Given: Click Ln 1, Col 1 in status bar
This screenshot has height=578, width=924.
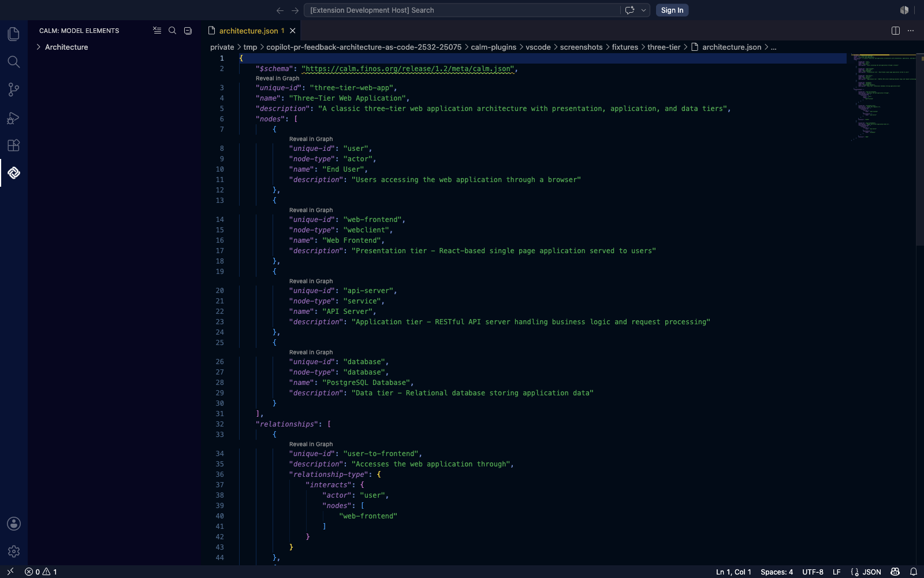Looking at the screenshot, I should (733, 572).
